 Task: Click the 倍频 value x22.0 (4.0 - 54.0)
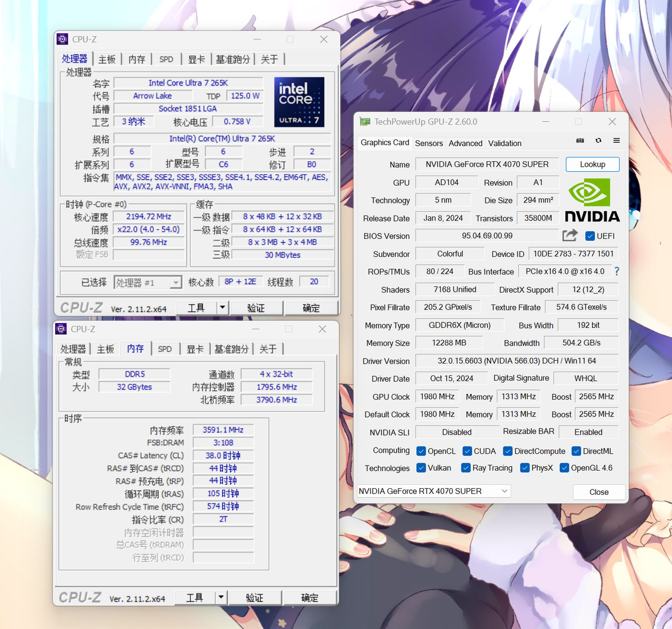149,229
